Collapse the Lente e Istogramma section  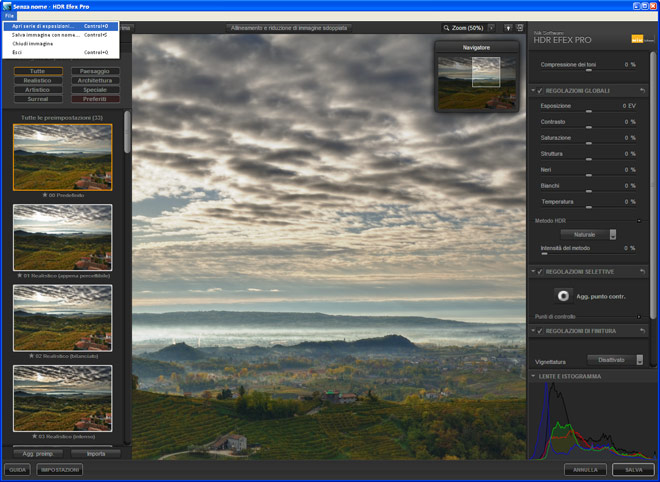click(533, 376)
